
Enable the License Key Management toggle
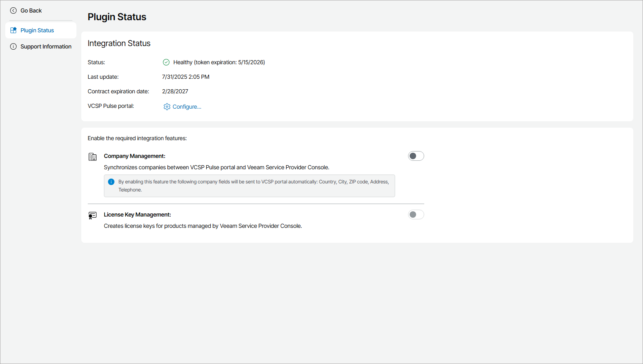[416, 215]
